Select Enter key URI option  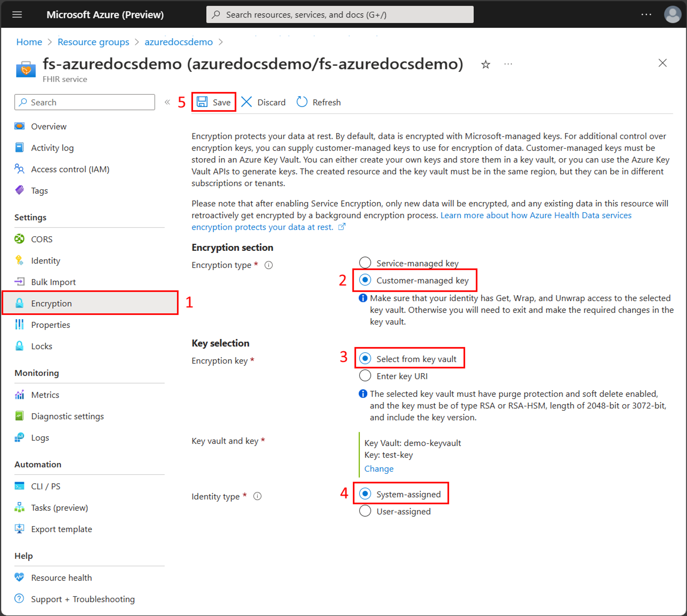coord(365,376)
